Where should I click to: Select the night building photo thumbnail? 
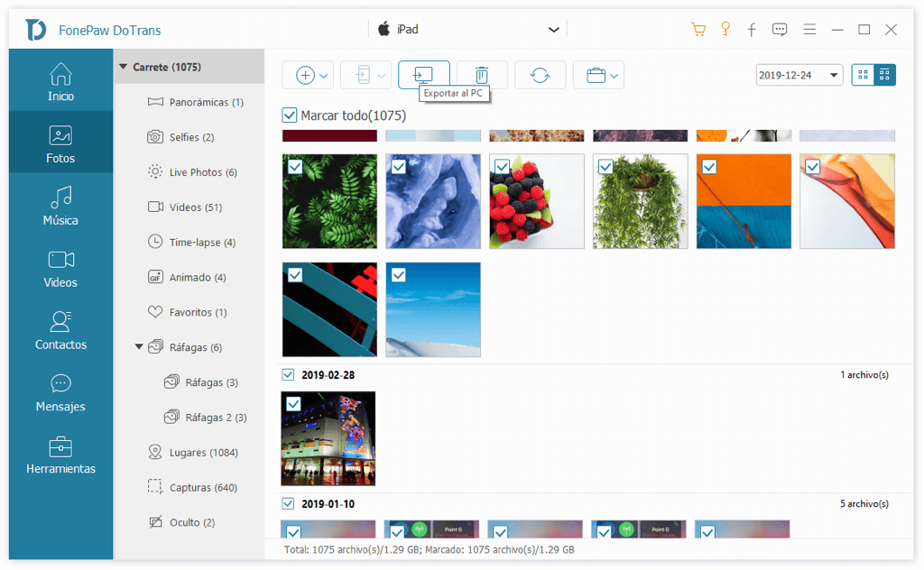click(328, 438)
